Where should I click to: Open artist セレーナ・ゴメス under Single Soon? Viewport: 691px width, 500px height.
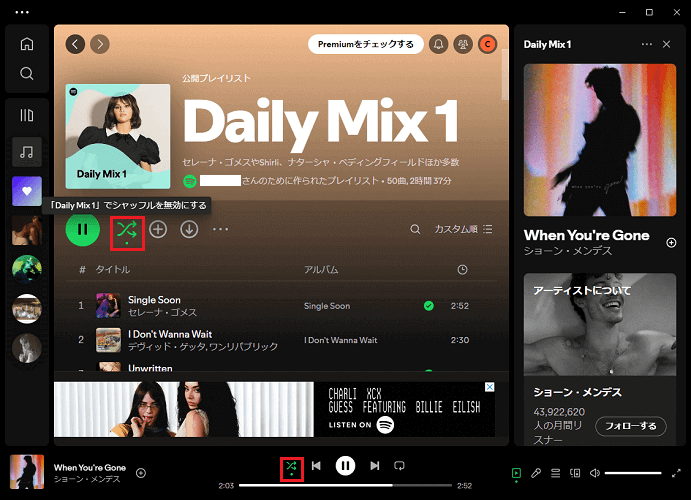pyautogui.click(x=162, y=312)
